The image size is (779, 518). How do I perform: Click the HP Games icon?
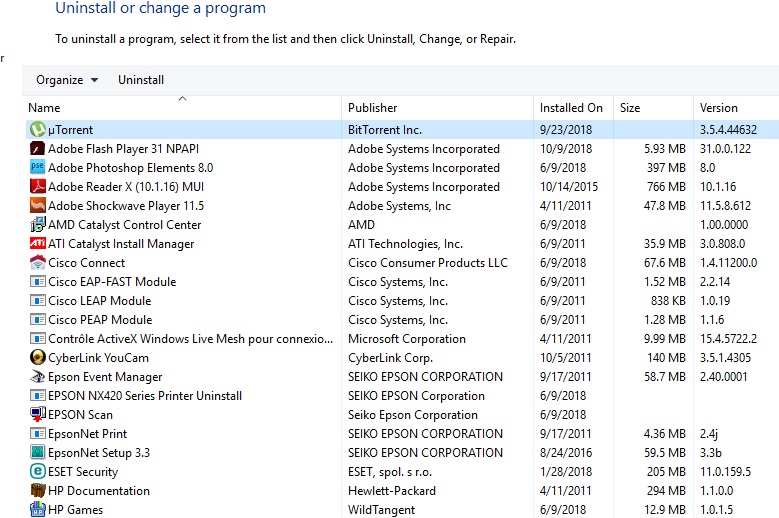(37, 509)
